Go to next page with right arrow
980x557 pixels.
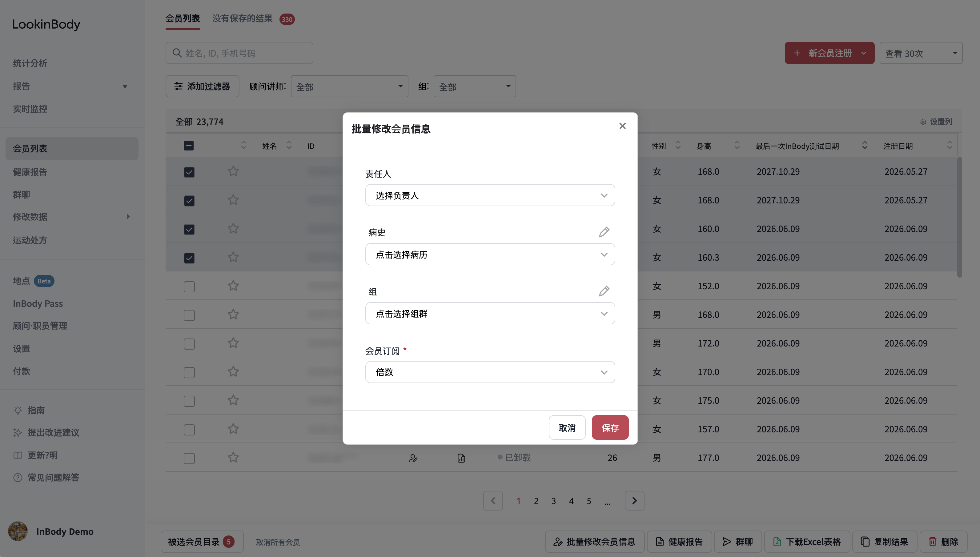pos(634,500)
